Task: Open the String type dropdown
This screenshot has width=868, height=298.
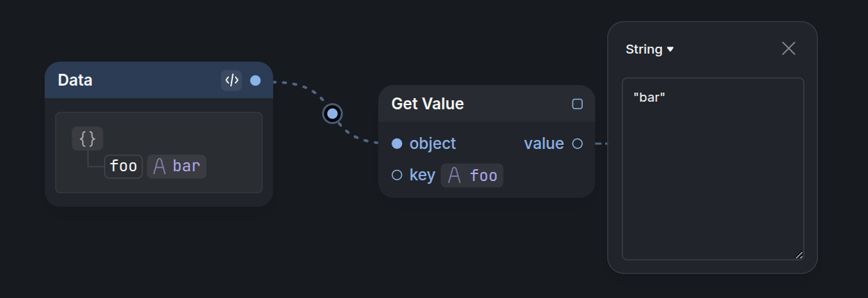Action: tap(650, 49)
